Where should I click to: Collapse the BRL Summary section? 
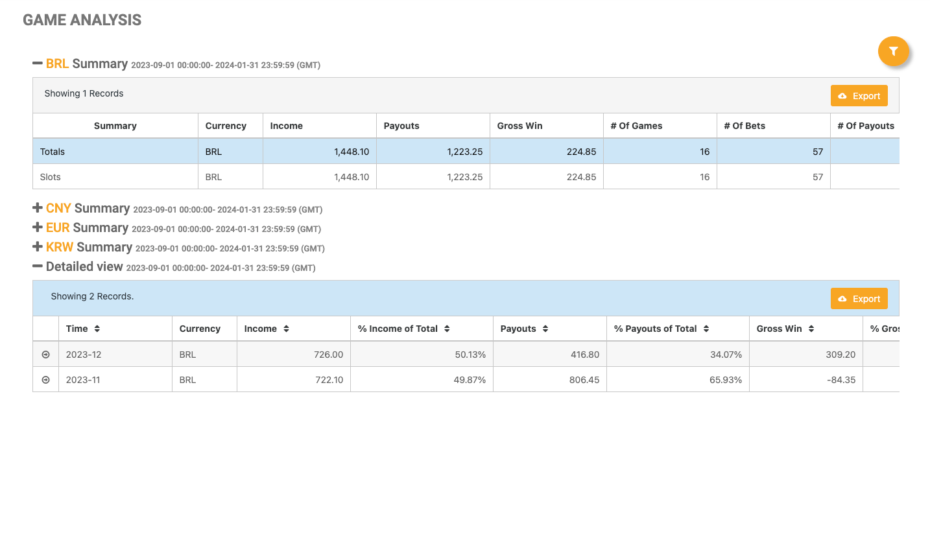[38, 64]
